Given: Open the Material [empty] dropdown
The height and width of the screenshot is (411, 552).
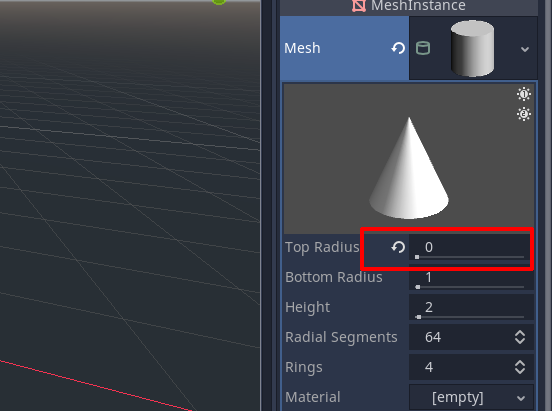Looking at the screenshot, I should click(471, 397).
